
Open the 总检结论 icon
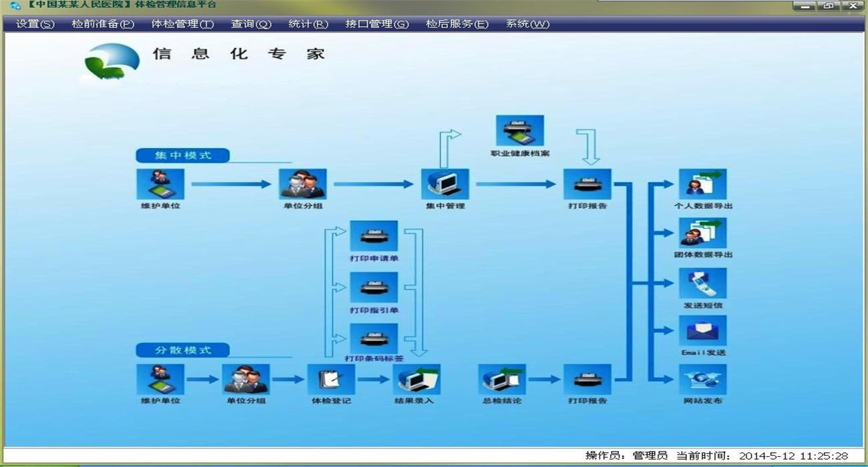pyautogui.click(x=502, y=380)
